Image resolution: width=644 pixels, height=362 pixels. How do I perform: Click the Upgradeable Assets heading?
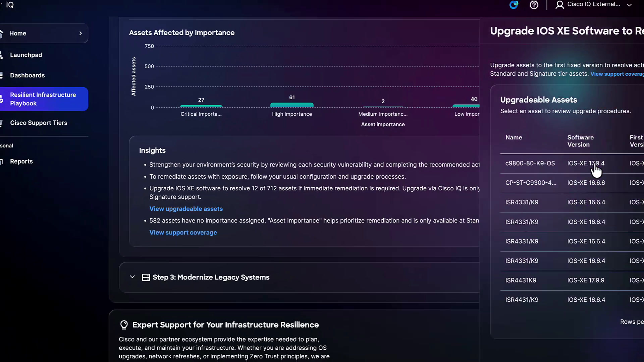pyautogui.click(x=538, y=100)
